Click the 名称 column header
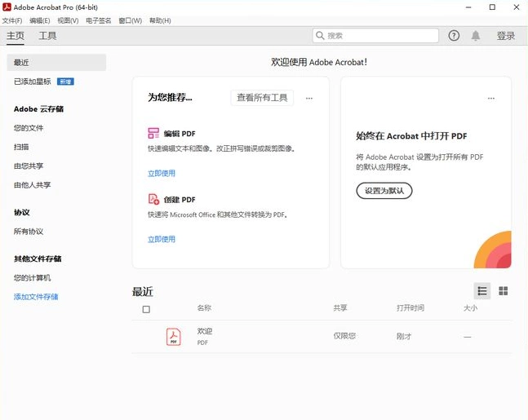 [204, 308]
